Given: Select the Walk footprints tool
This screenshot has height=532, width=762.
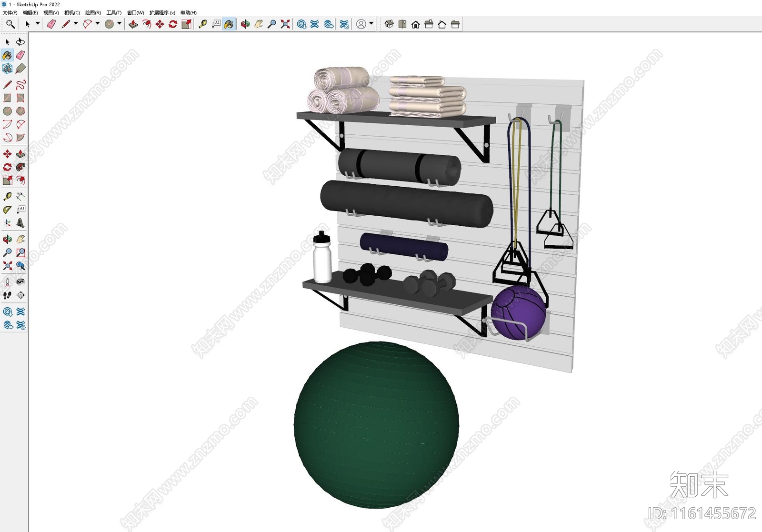Looking at the screenshot, I should click(7, 295).
